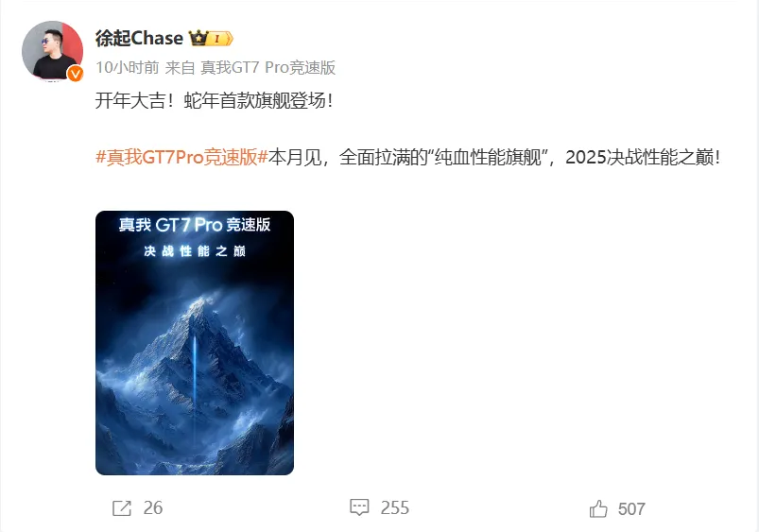The height and width of the screenshot is (532, 759).
Task: Click the 10小时前 post timestamp
Action: click(128, 67)
